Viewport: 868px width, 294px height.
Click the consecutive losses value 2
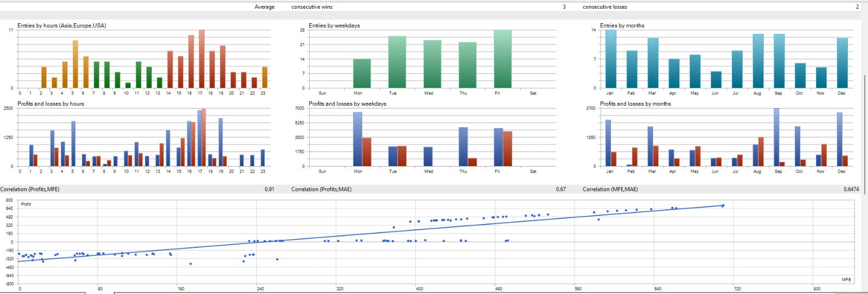(x=858, y=7)
